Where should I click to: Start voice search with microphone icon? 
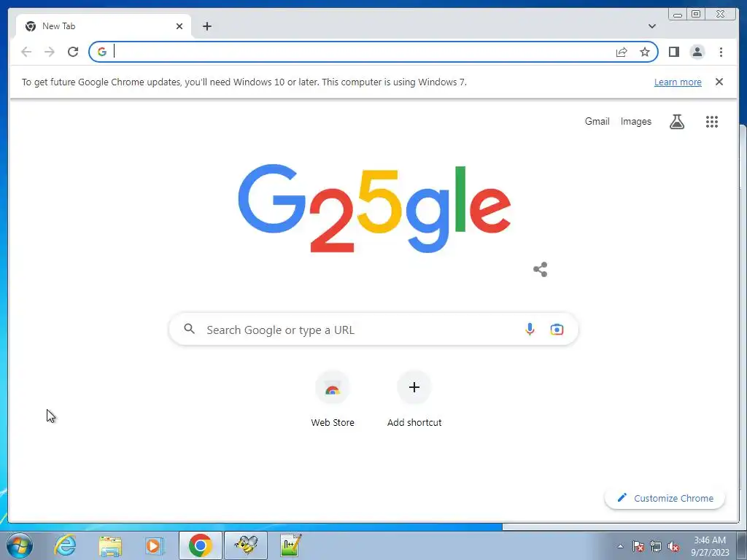[x=530, y=329]
